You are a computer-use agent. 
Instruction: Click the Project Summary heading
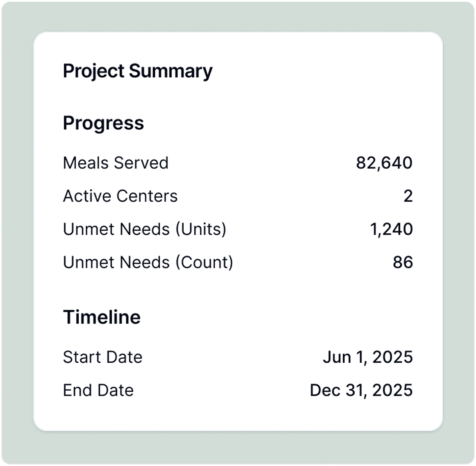pos(138,72)
